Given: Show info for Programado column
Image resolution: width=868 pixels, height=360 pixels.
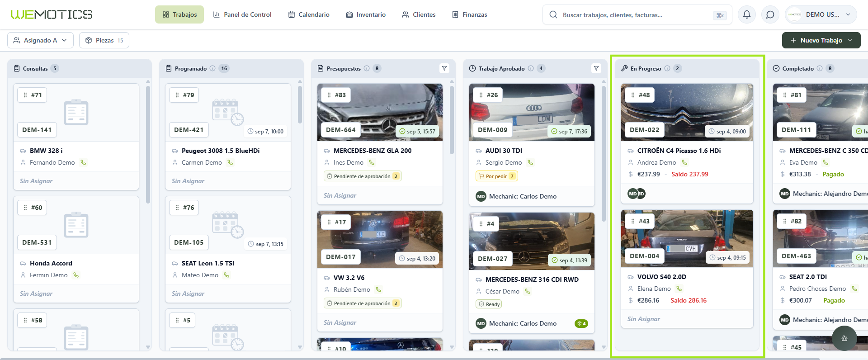Looking at the screenshot, I should click(212, 68).
